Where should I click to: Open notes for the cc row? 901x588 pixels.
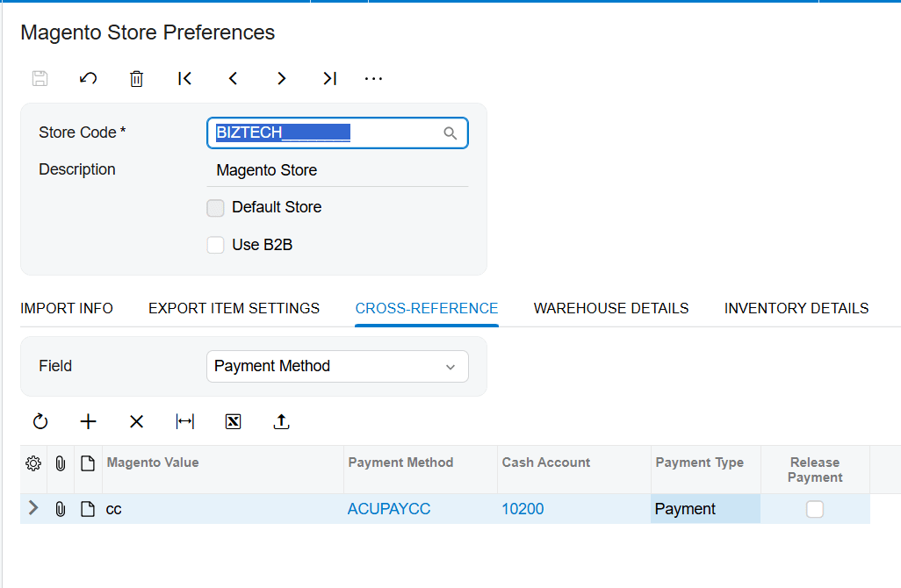tap(87, 509)
